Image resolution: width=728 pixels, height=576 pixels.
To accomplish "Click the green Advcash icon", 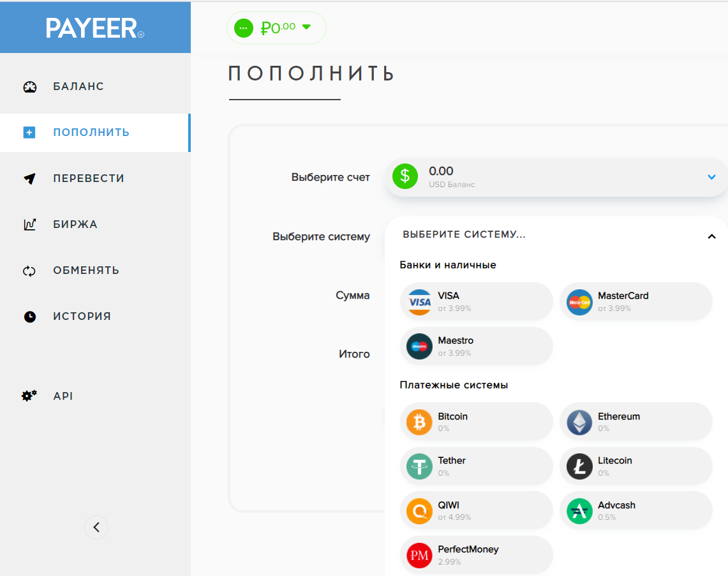I will tap(579, 511).
